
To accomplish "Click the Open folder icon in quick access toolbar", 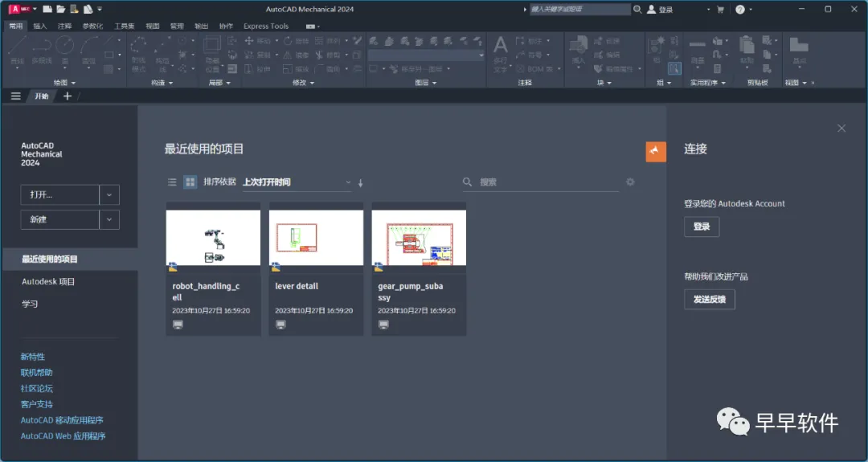I will [61, 9].
